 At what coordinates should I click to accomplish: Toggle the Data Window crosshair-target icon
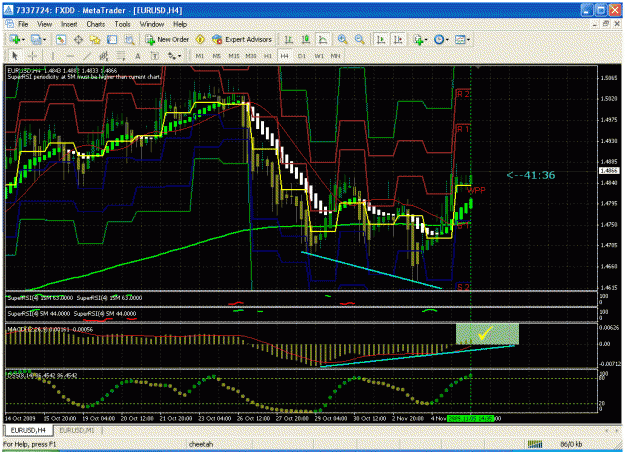[x=78, y=39]
